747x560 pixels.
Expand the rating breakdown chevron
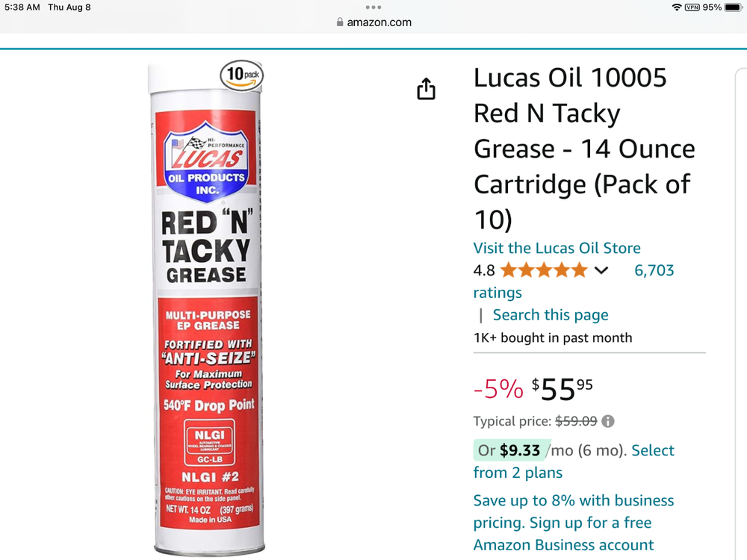coord(601,270)
